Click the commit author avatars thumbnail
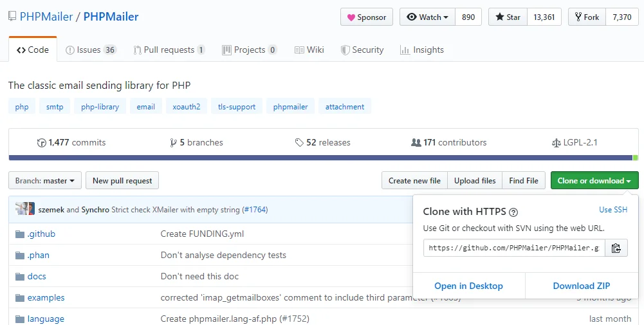The image size is (644, 325). (25, 209)
